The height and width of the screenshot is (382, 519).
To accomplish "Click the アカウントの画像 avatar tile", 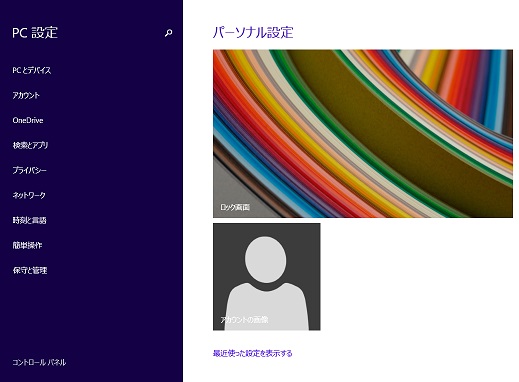I will coord(267,277).
